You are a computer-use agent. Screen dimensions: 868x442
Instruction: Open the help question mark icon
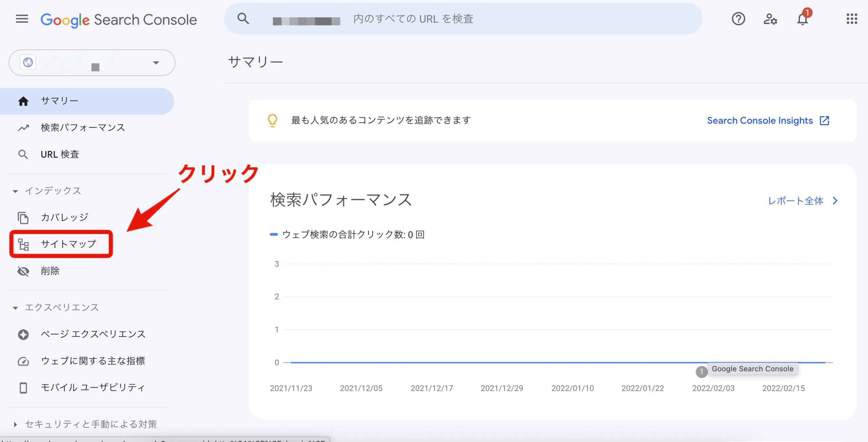coord(738,19)
